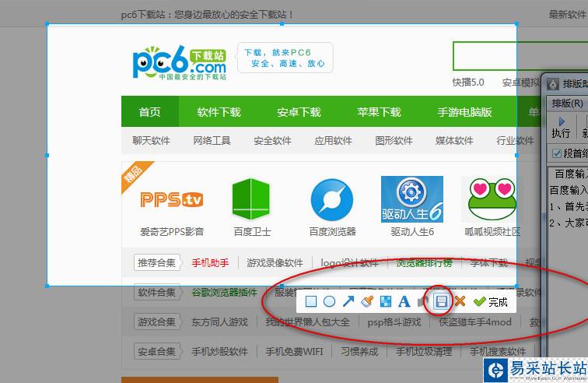Viewport: 588px width, 383px height.
Task: Open the logo设计软件 link
Action: (x=349, y=263)
